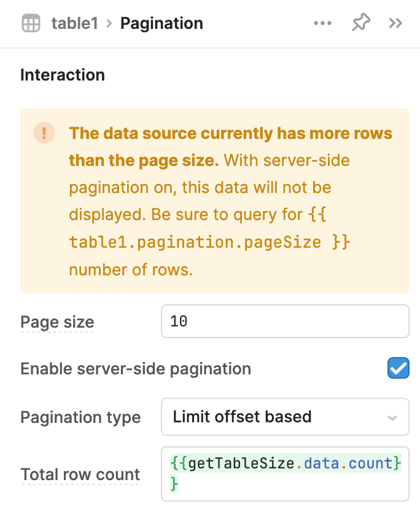Click the Interaction section heading
The width and height of the screenshot is (420, 509).
pos(63,75)
